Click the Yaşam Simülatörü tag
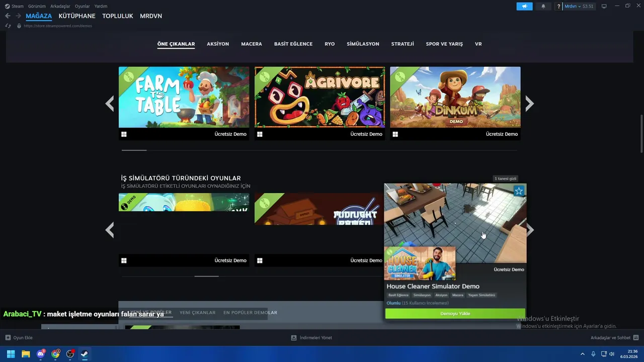 (x=481, y=295)
